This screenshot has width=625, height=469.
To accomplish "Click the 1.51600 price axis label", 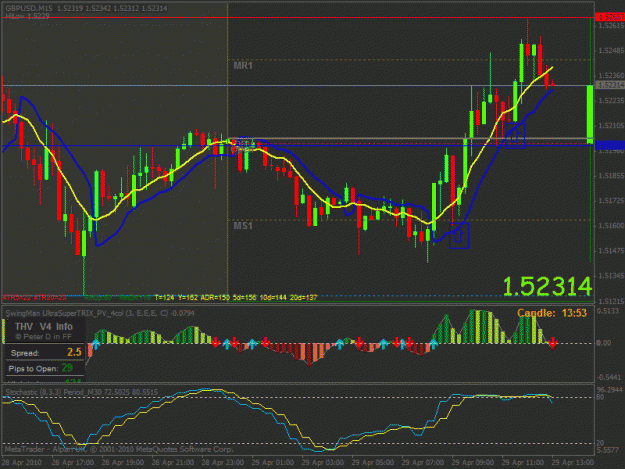I will pyautogui.click(x=611, y=226).
